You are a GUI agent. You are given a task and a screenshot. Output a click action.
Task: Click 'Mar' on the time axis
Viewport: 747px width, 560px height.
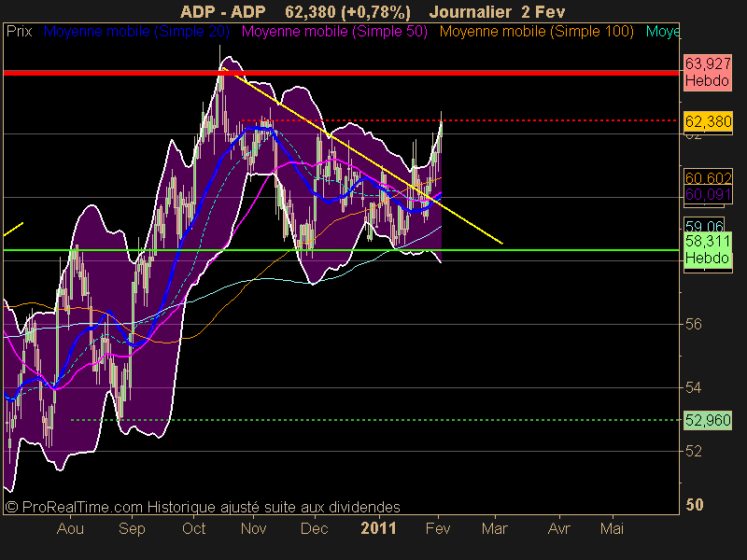click(x=495, y=528)
